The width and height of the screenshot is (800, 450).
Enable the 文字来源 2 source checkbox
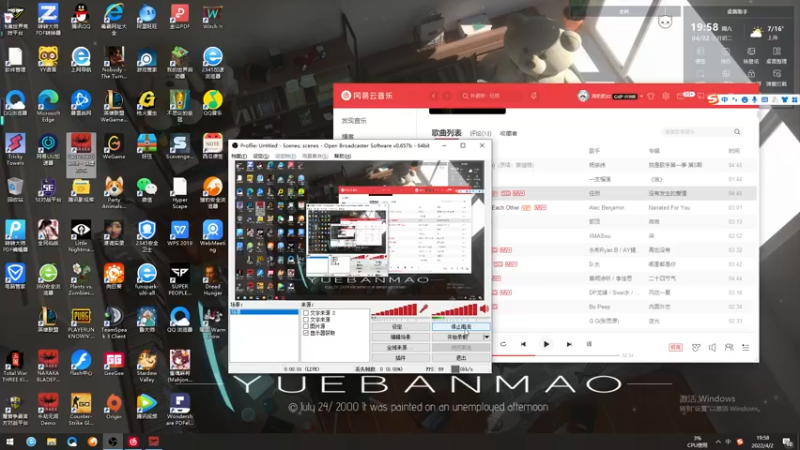point(306,313)
